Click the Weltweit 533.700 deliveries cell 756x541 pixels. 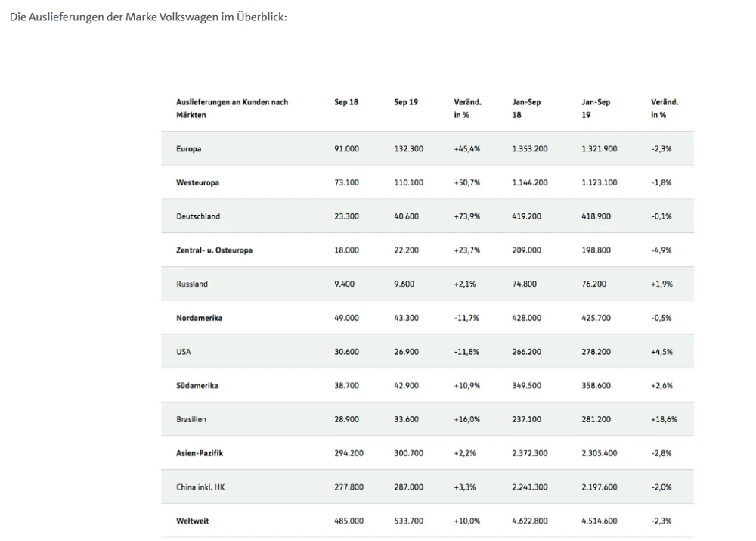tap(409, 521)
